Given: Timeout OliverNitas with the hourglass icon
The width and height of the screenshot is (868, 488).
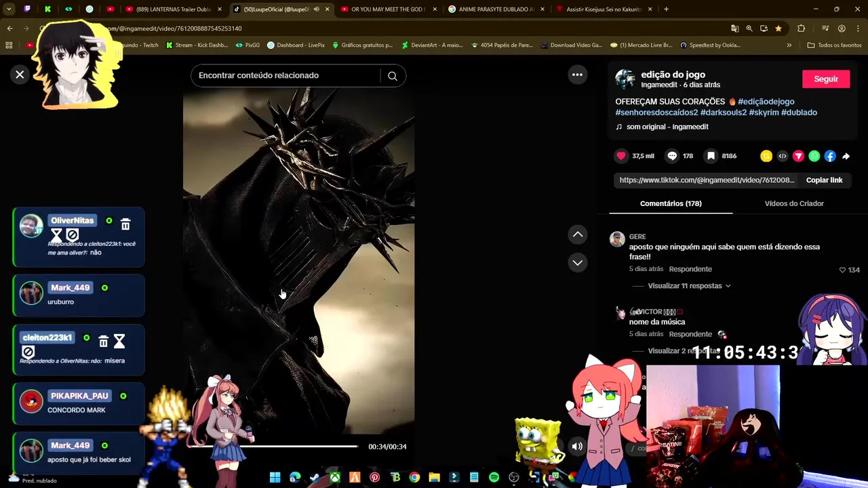Looking at the screenshot, I should coord(56,235).
